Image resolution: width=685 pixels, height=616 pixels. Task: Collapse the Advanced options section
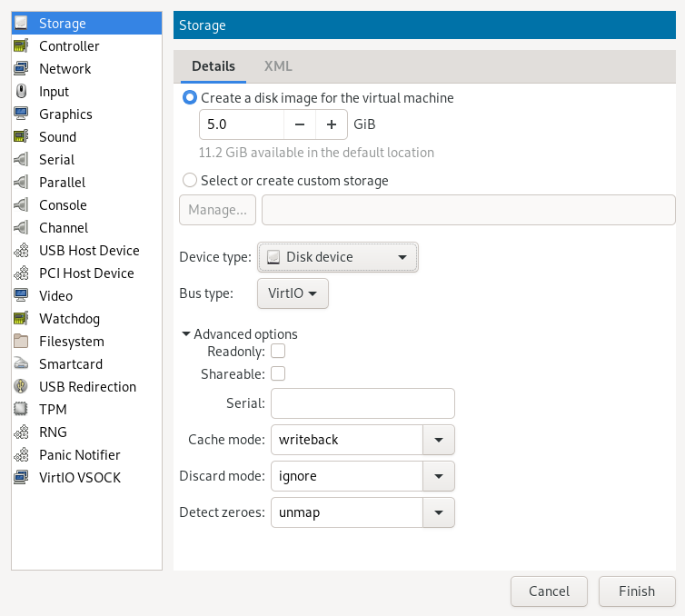tap(186, 334)
